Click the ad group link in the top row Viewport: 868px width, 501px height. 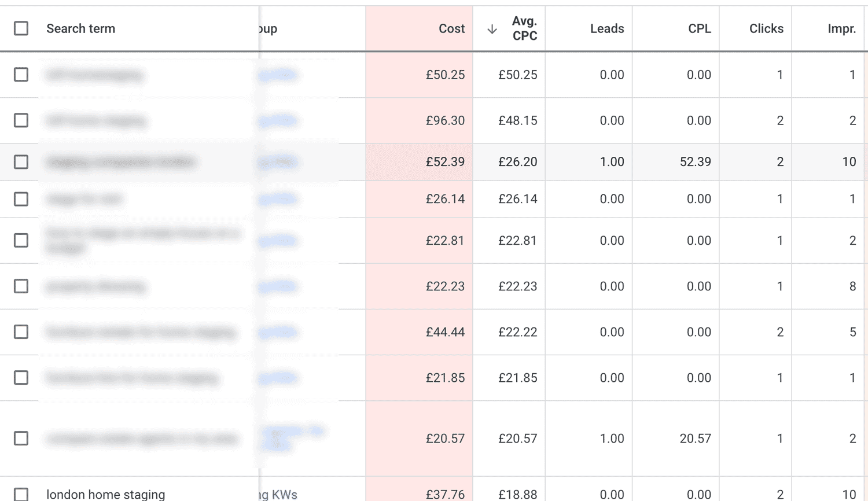278,75
